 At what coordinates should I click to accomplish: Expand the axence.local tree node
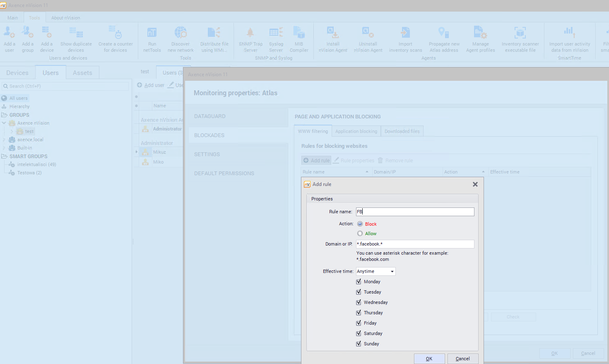[x=4, y=140]
